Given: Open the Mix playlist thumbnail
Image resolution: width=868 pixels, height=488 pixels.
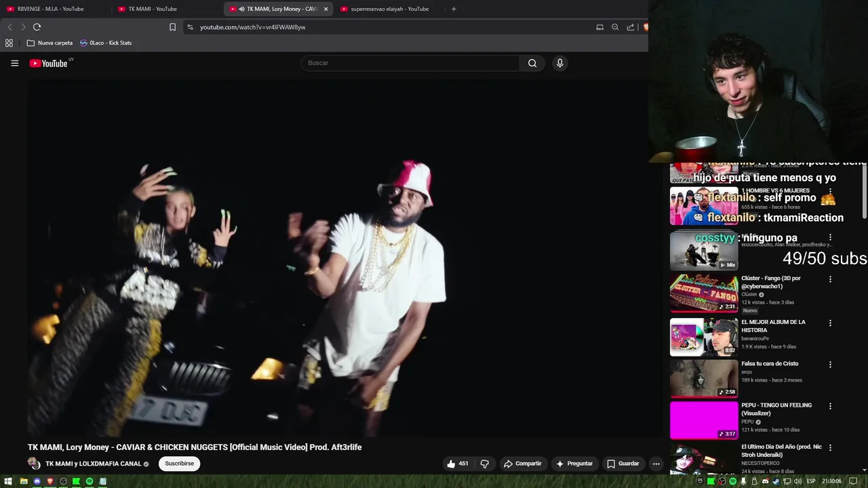Looking at the screenshot, I should (x=704, y=250).
